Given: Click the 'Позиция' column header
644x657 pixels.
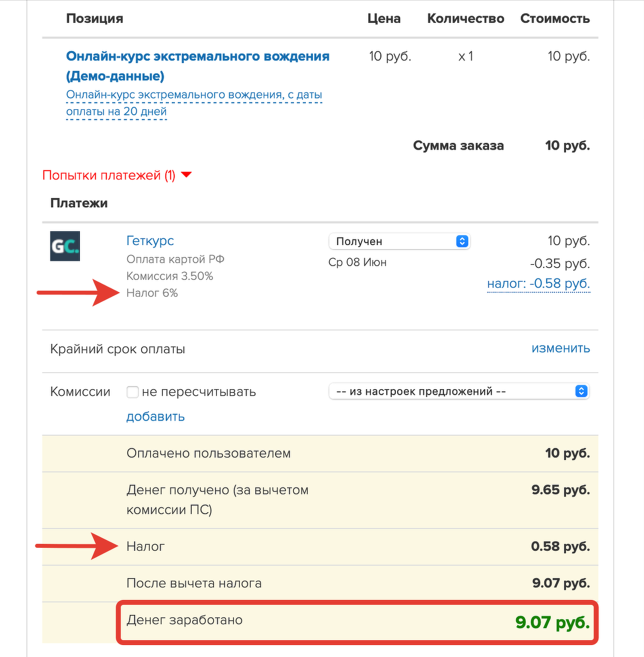Looking at the screenshot, I should tap(95, 19).
